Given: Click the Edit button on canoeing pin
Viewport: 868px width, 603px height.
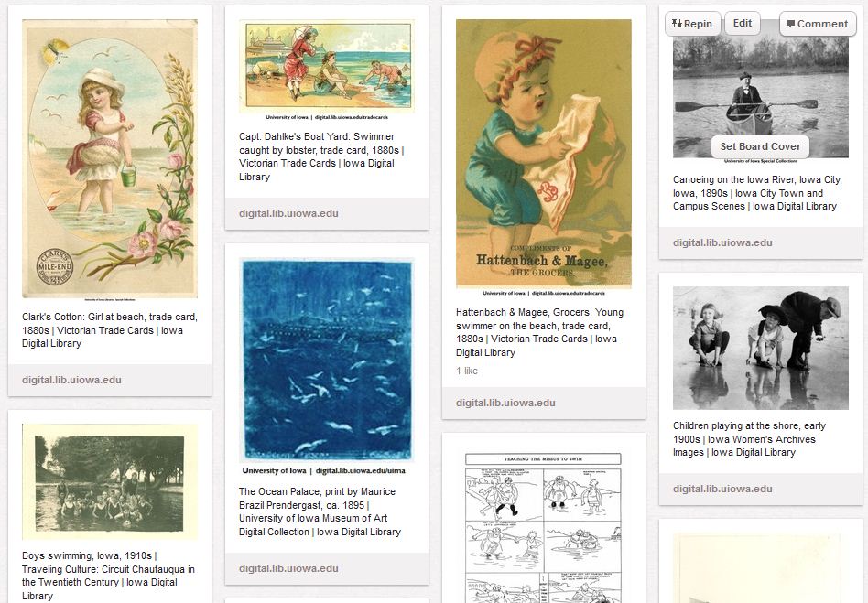Looking at the screenshot, I should tap(743, 23).
